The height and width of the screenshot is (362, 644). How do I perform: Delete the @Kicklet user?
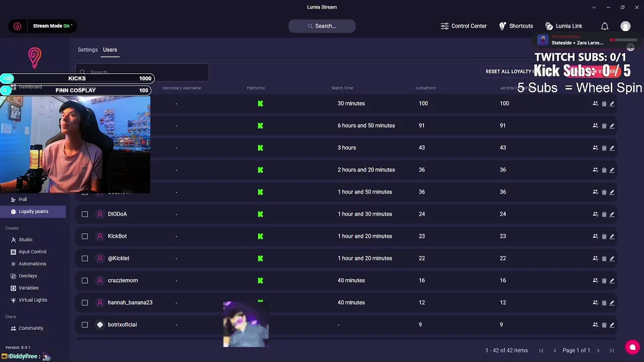click(604, 258)
